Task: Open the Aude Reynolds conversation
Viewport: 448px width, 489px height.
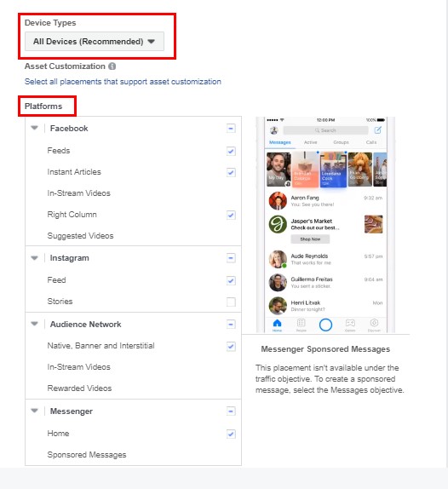Action: tap(326, 259)
